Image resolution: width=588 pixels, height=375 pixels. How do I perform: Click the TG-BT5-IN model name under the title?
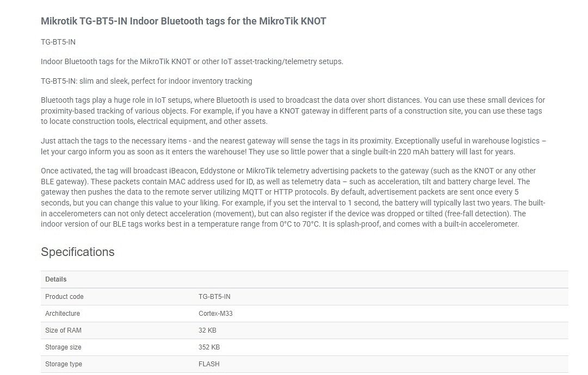(x=58, y=42)
